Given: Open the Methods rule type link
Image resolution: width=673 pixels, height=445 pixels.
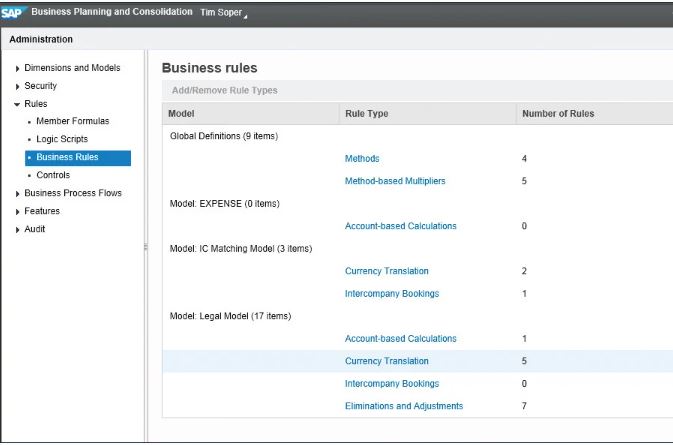Looking at the screenshot, I should pos(362,159).
